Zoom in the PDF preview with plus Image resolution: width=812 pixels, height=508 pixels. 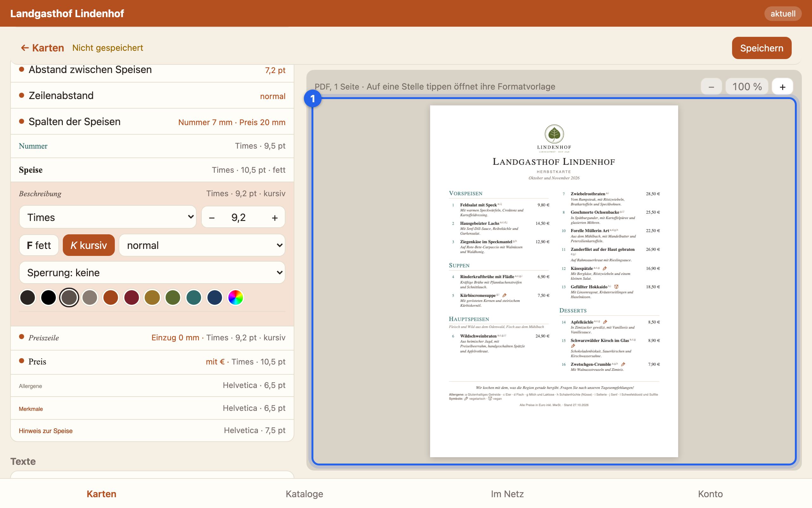click(x=783, y=87)
